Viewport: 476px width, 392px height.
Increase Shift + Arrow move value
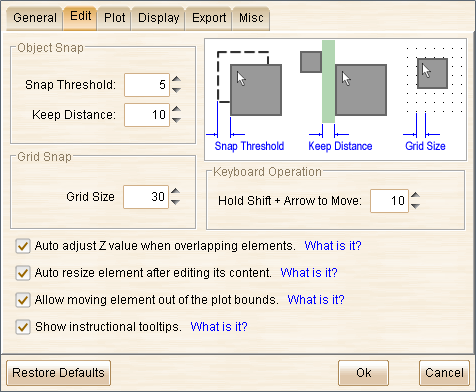415,195
